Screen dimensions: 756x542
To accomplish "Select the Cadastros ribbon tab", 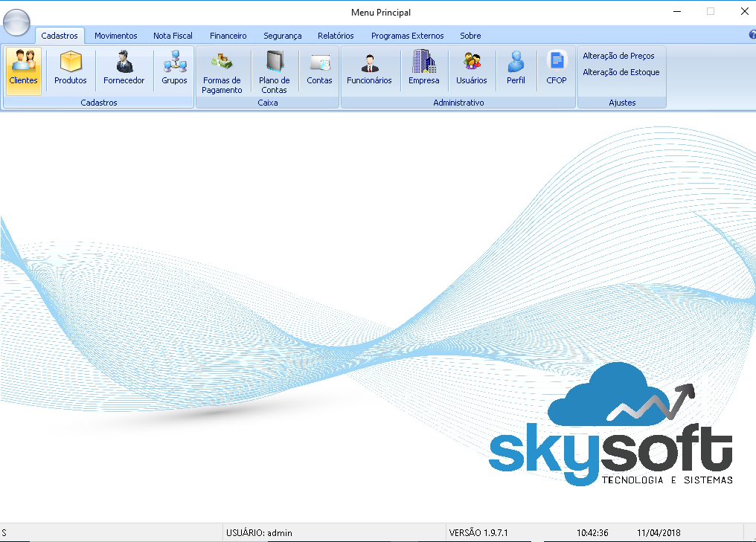I will (x=60, y=36).
